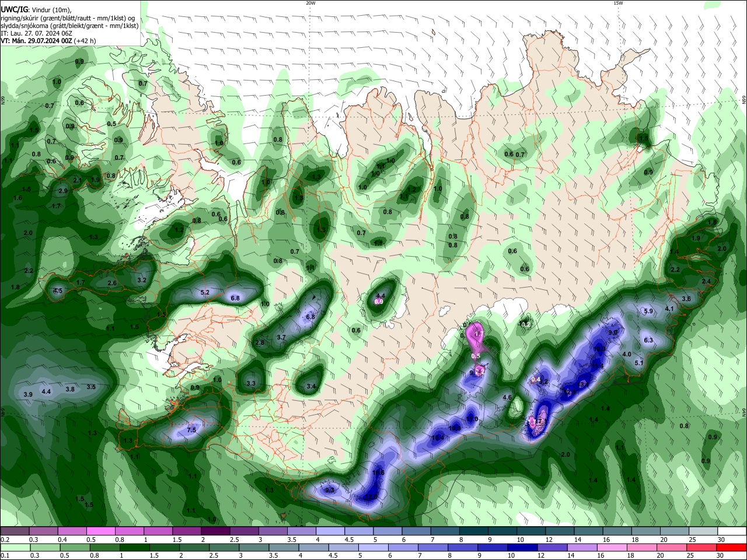Click the "2.9" precipitation value on the map
The width and height of the screenshot is (747, 560).
click(63, 191)
